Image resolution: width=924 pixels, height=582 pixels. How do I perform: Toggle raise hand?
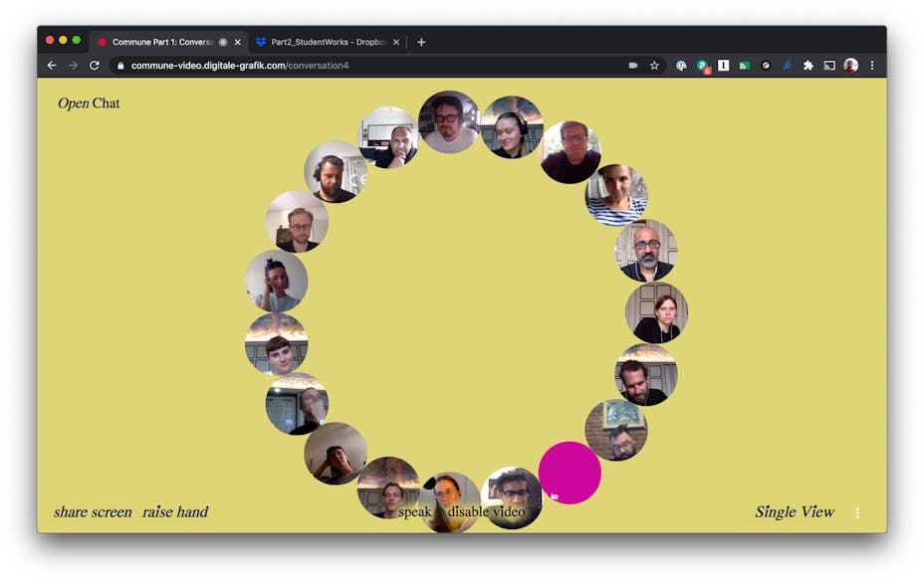tap(175, 512)
